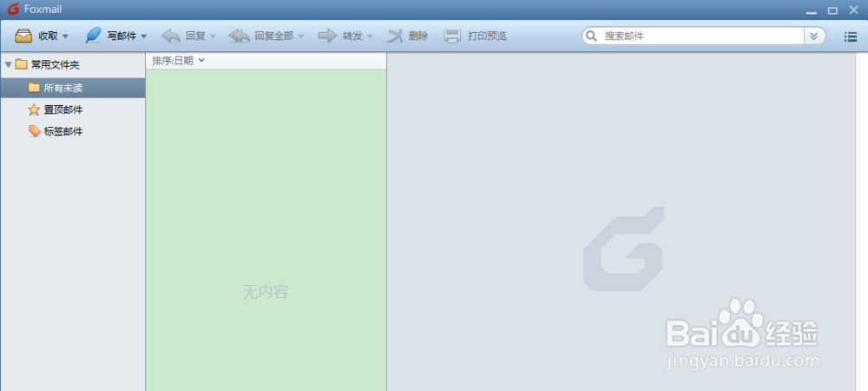868x391 pixels.
Task: Click the Print Preview printer icon
Action: pos(452,36)
